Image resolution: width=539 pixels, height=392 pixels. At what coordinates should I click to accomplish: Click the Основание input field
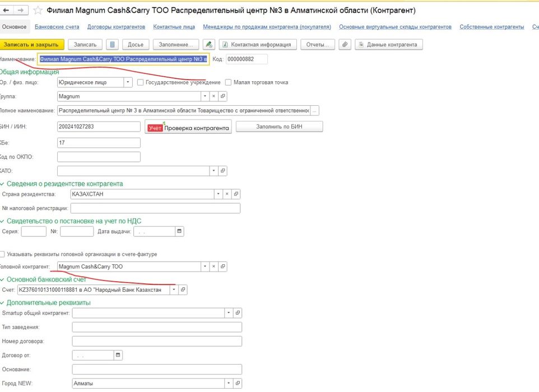[157, 370]
